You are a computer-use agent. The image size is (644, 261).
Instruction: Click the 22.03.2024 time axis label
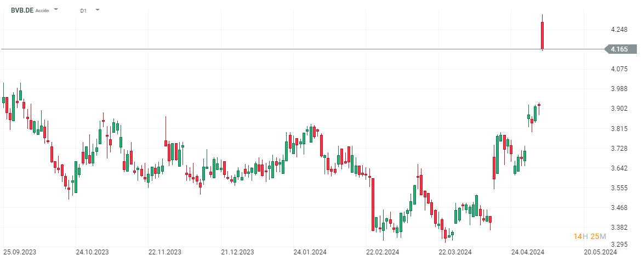point(455,252)
